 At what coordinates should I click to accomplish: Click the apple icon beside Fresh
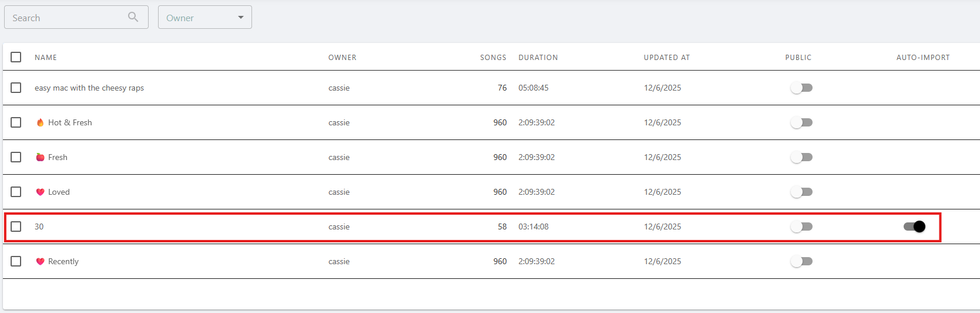tap(40, 157)
